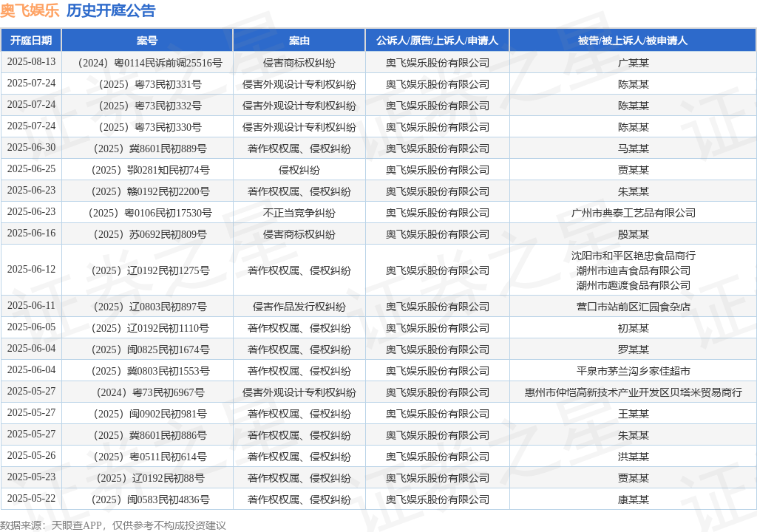Click defendant cell 广某某

[634, 63]
